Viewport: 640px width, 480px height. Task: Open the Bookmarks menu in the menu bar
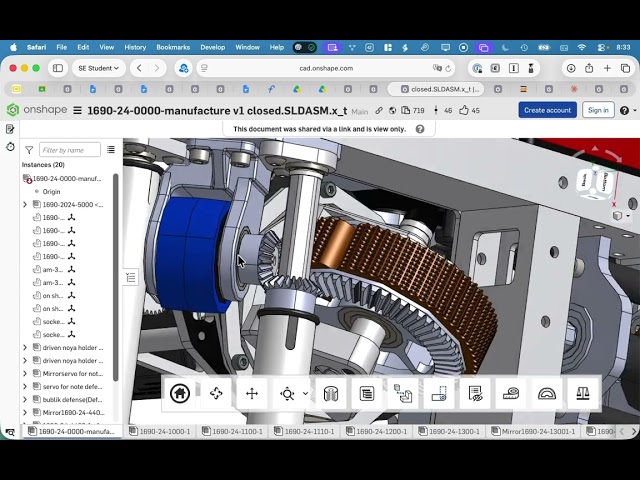[173, 47]
